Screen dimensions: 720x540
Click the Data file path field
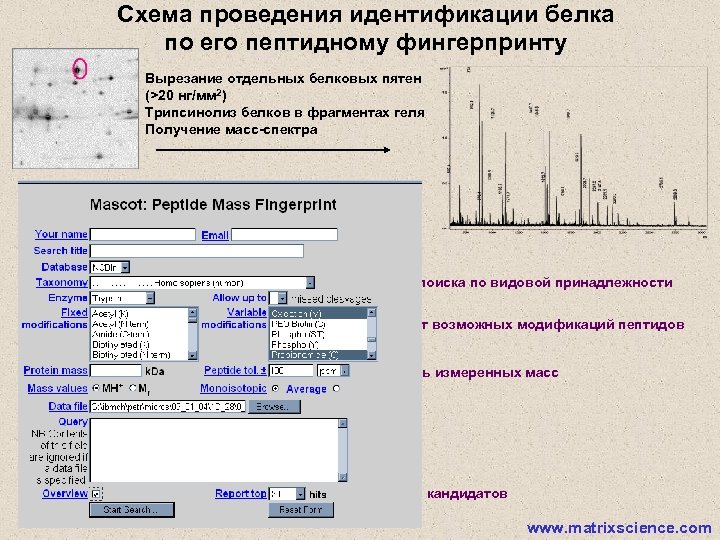(168, 406)
